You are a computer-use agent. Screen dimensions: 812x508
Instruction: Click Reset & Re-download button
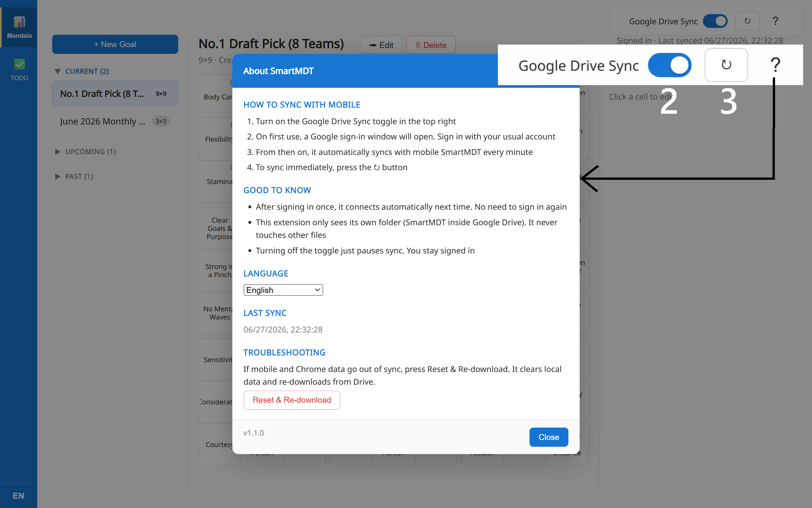pyautogui.click(x=292, y=400)
